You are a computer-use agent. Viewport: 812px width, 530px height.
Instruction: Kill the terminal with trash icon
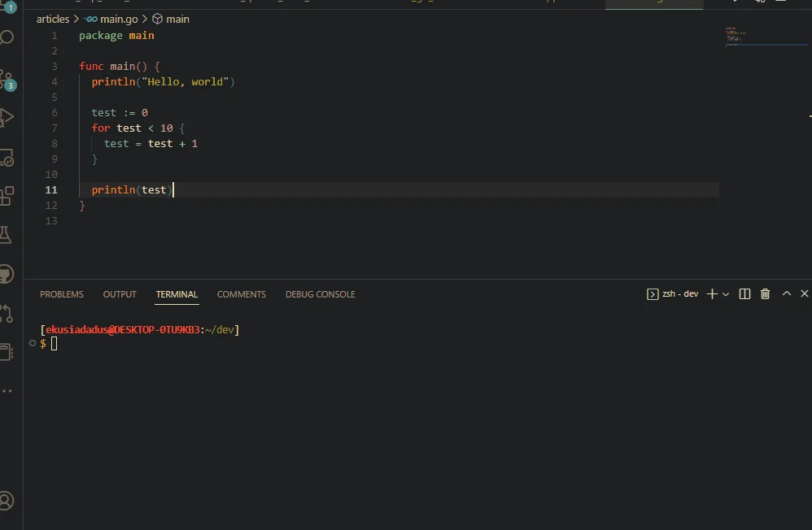[x=765, y=294]
